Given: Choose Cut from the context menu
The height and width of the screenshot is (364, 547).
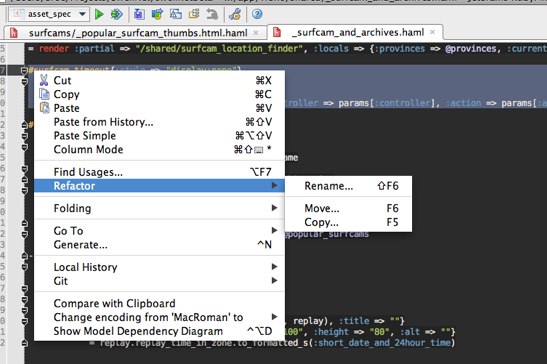Looking at the screenshot, I should point(159,80).
